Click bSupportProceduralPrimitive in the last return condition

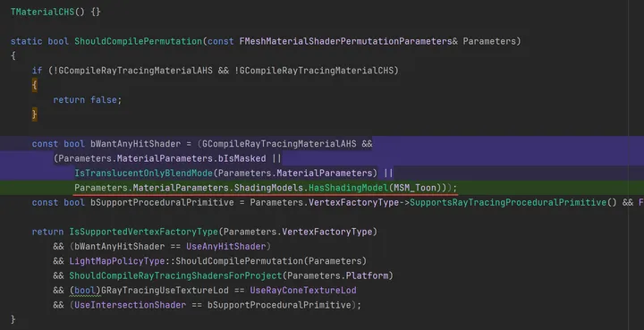(x=279, y=305)
